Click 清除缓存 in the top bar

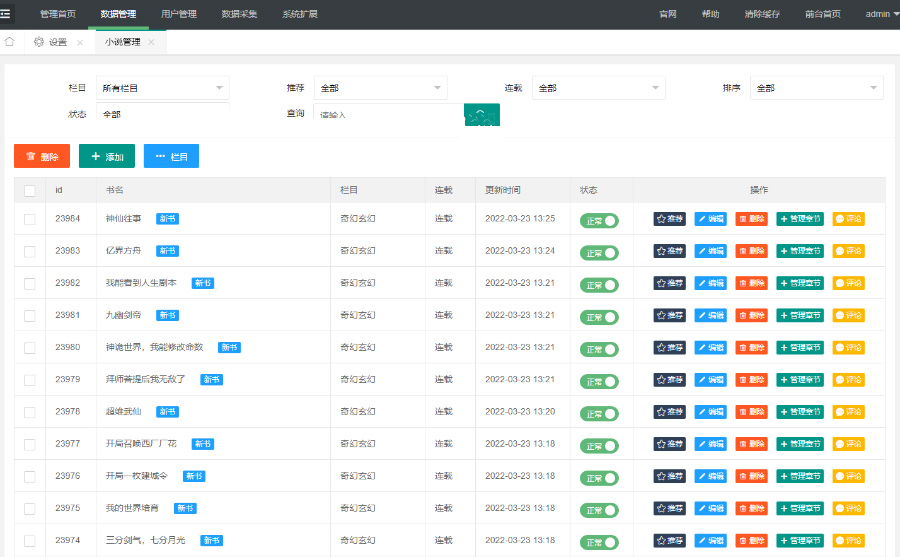[x=762, y=14]
